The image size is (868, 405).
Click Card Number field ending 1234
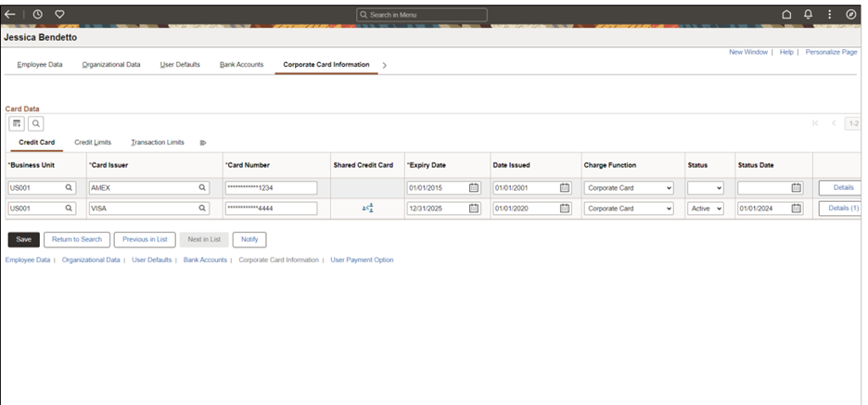[271, 188]
